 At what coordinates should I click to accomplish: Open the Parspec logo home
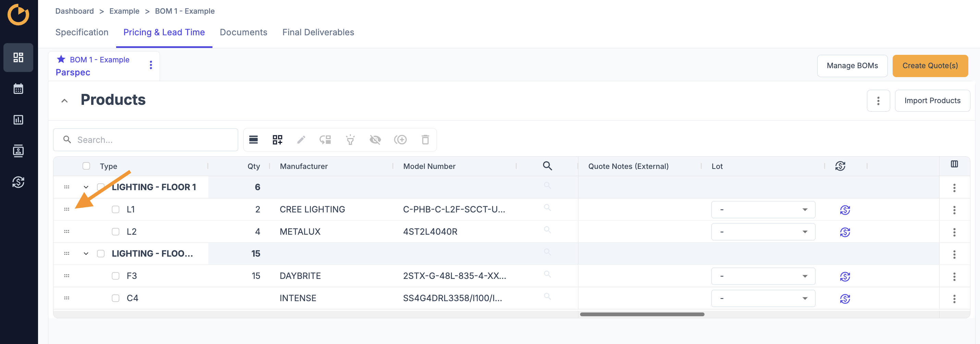pos(18,14)
